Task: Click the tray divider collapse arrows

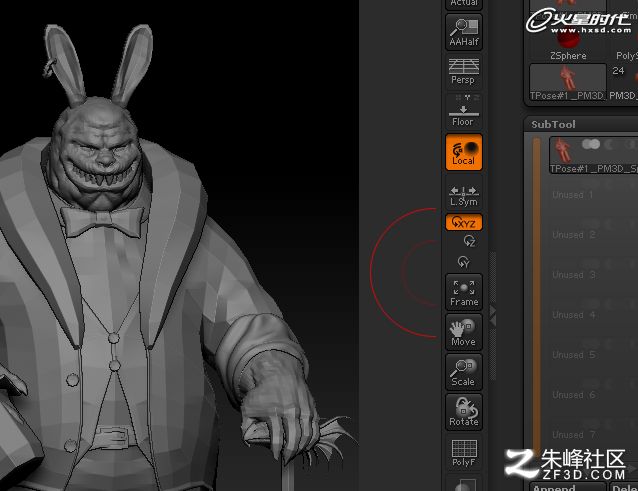Action: tap(493, 316)
